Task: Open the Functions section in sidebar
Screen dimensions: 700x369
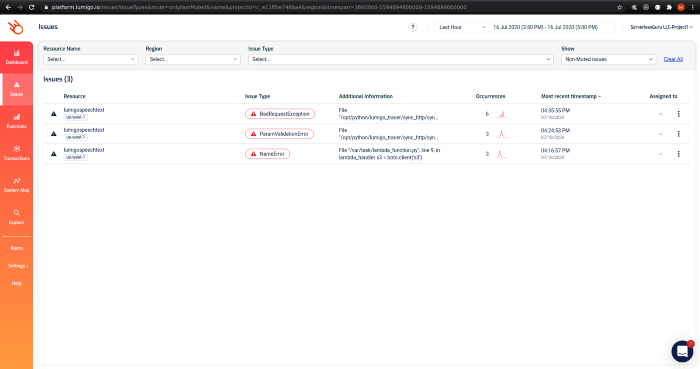Action: pos(17,121)
